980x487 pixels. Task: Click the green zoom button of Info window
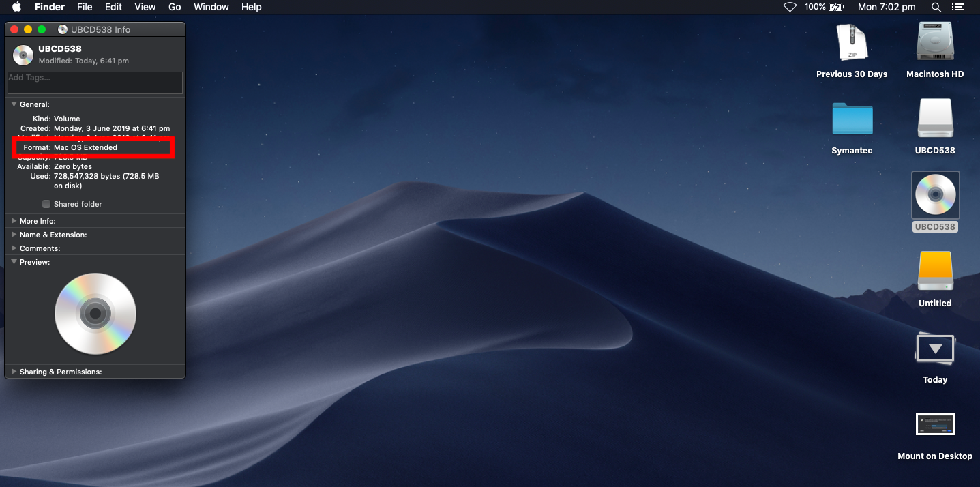[42, 29]
